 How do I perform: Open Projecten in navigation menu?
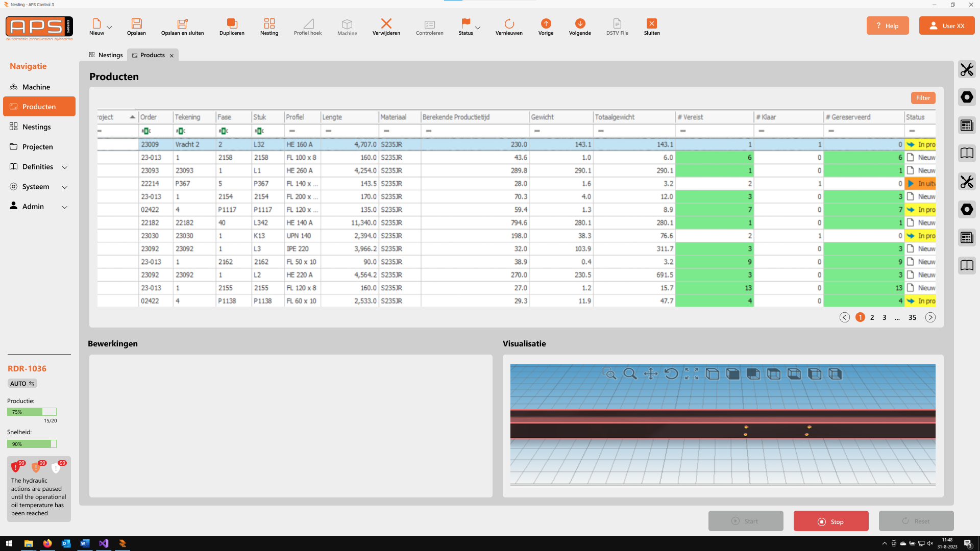(37, 147)
